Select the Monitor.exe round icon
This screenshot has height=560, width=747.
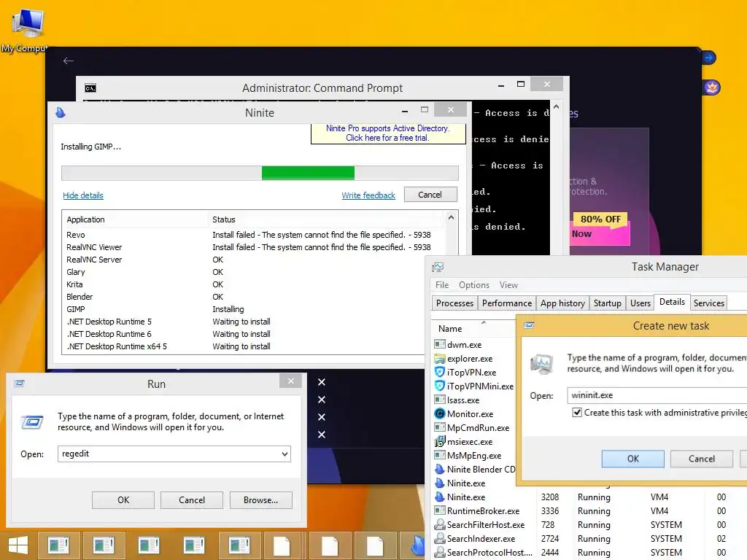click(x=440, y=414)
